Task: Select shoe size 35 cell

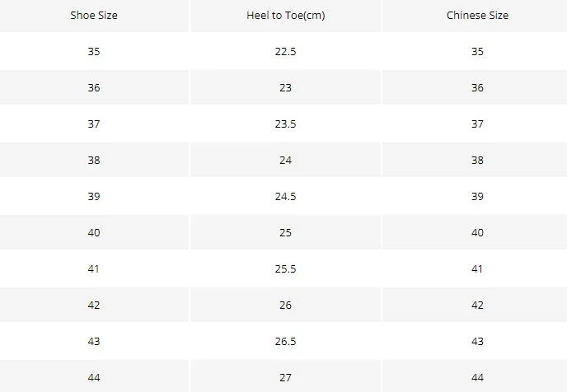Action: click(x=94, y=51)
